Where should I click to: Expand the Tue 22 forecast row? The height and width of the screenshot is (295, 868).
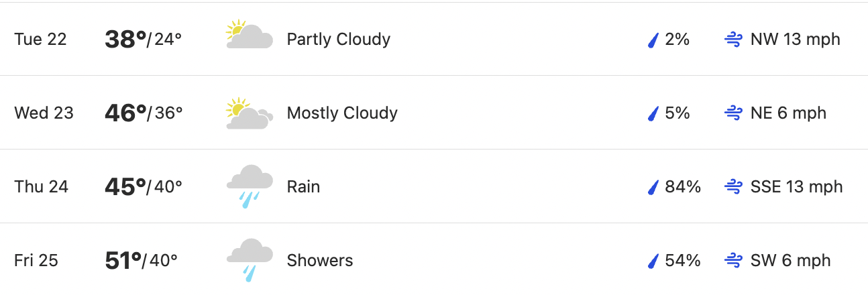coord(434,39)
